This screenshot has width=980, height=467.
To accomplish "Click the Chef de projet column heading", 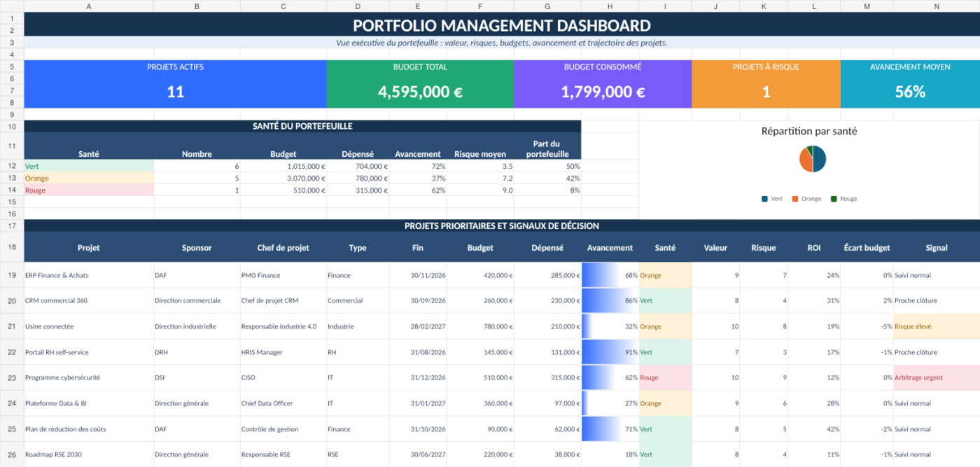I will pos(283,247).
